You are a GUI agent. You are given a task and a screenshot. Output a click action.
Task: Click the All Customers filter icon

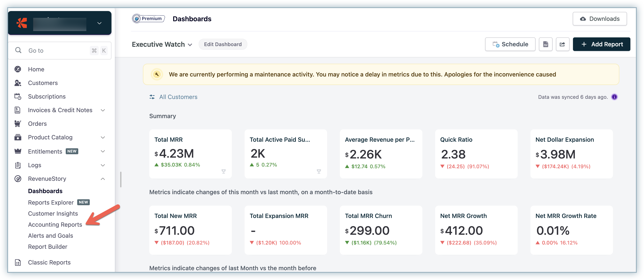(152, 97)
